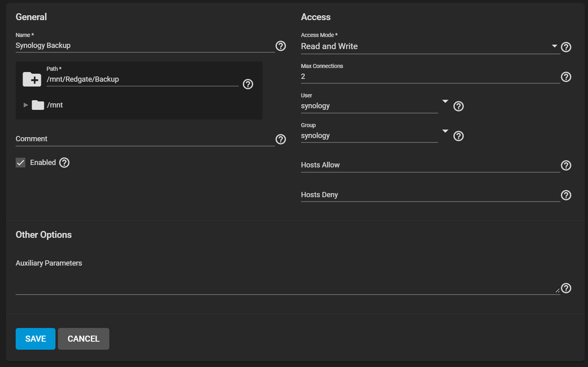Expand the /mnt tree node arrow
Image resolution: width=588 pixels, height=367 pixels.
pos(26,105)
